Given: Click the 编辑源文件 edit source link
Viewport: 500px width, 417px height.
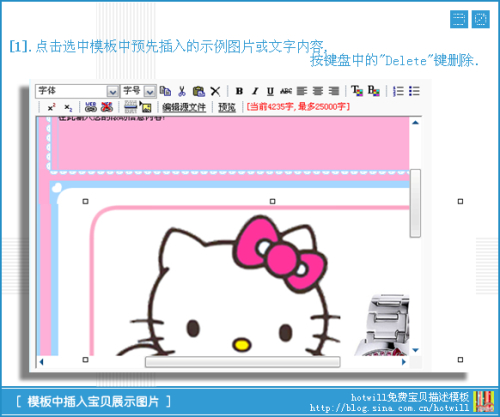Looking at the screenshot, I should coord(184,107).
